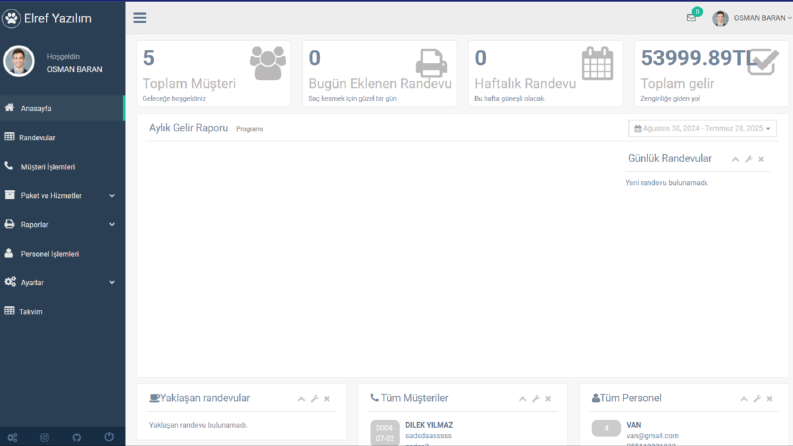Image resolution: width=793 pixels, height=446 pixels.
Task: Go to Anasayfa in sidebar
Action: (62, 108)
